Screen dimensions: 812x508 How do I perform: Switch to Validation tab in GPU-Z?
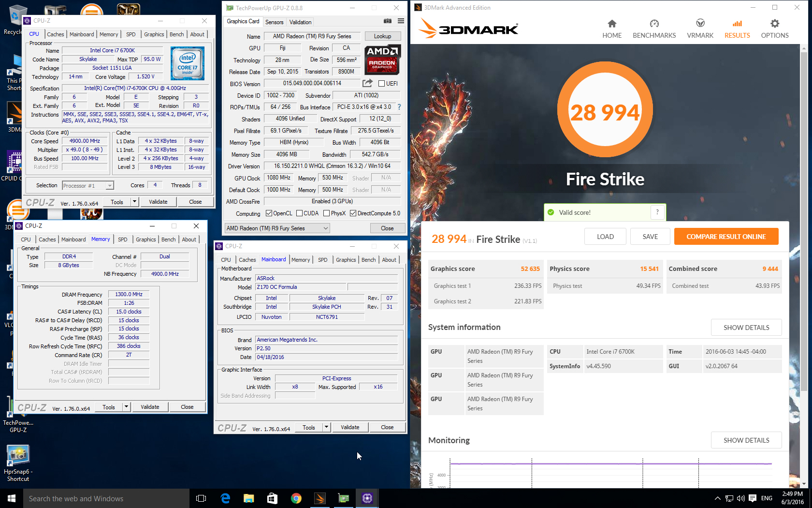(x=300, y=22)
